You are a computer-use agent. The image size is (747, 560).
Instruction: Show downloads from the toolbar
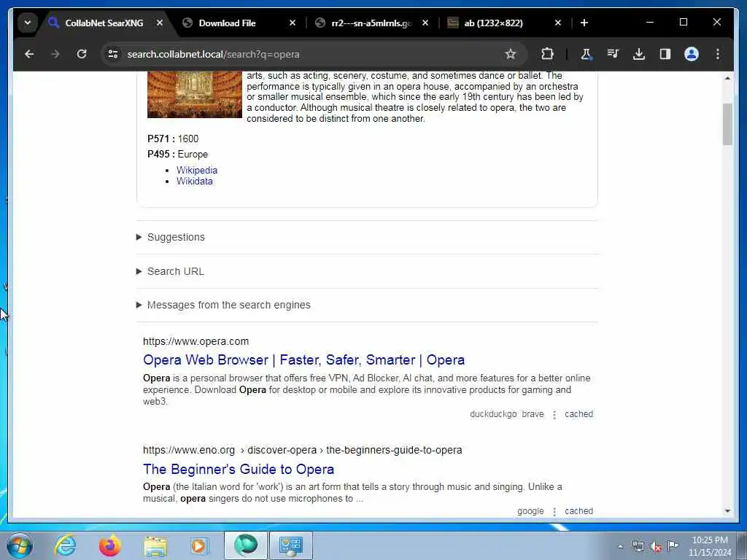(639, 54)
